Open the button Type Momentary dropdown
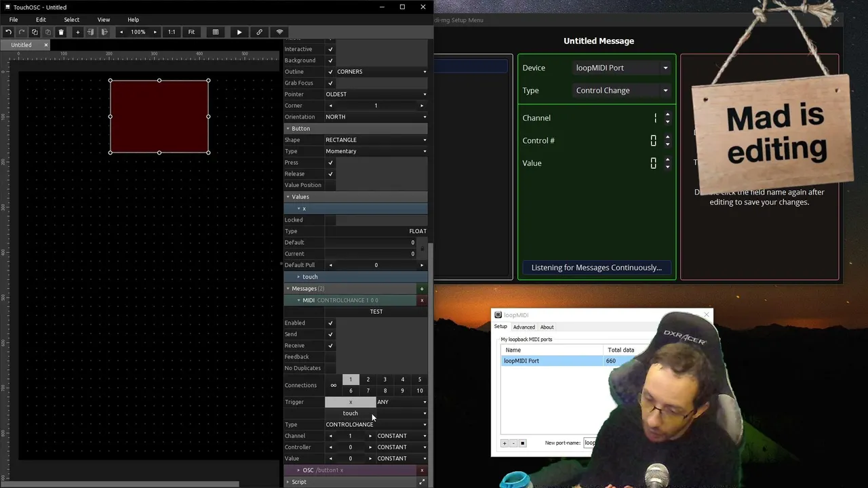 [376, 151]
